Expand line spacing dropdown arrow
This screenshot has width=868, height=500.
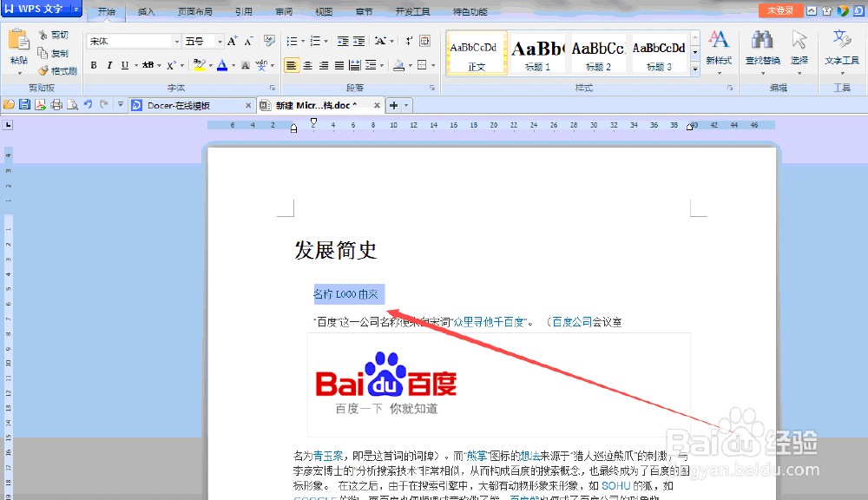(382, 65)
